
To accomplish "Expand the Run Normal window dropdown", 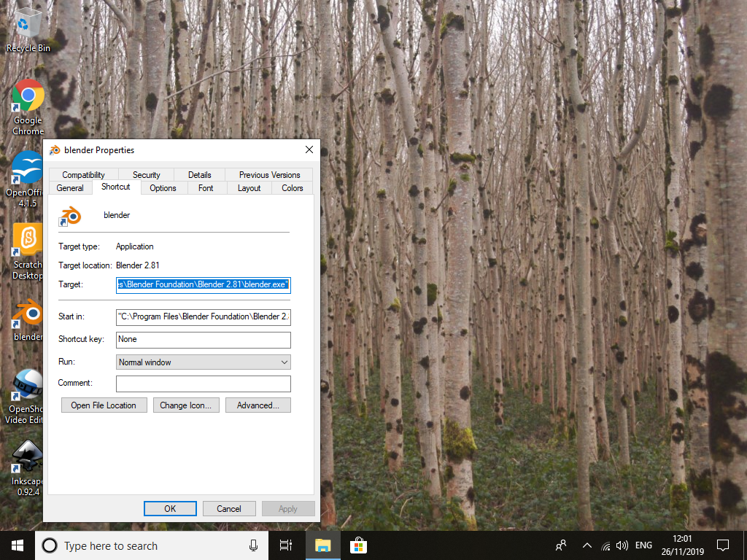I will pyautogui.click(x=204, y=362).
